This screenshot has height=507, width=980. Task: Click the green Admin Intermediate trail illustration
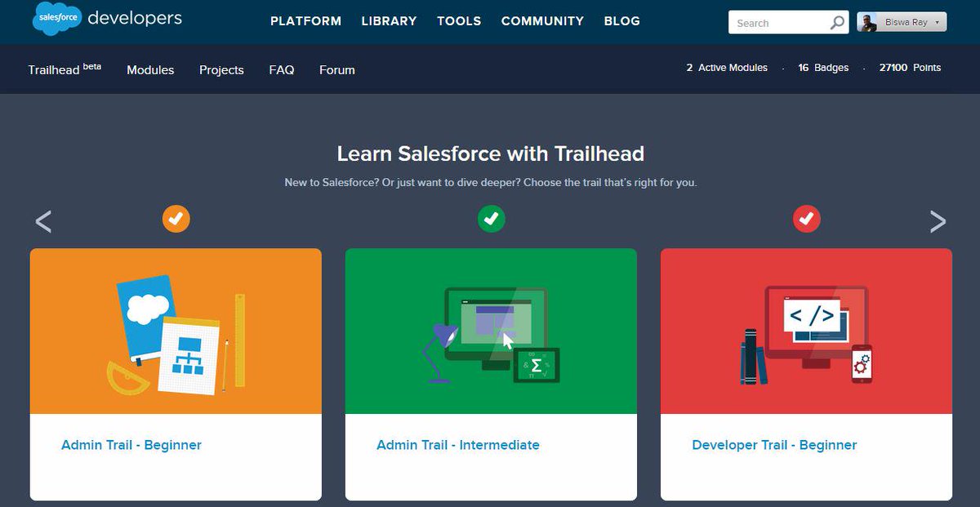(x=491, y=331)
